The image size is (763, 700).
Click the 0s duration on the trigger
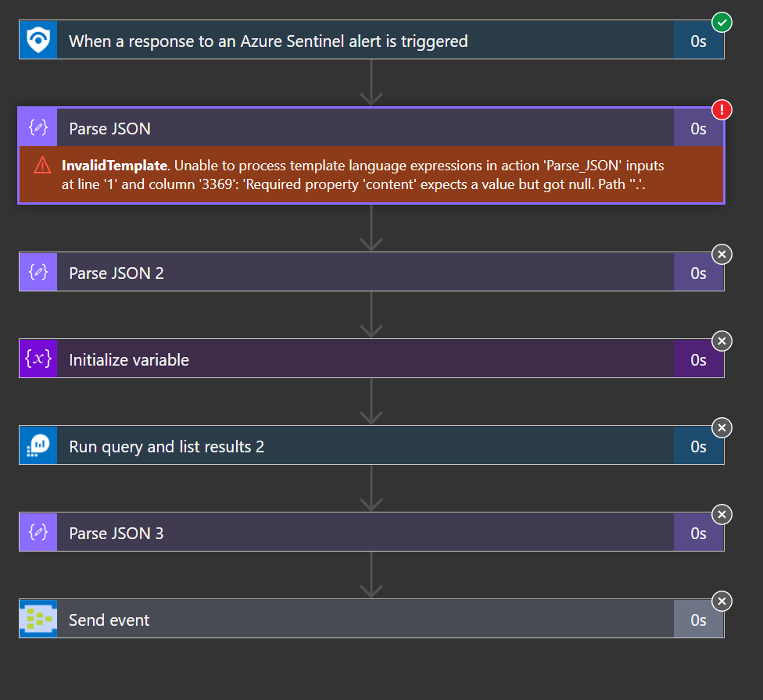point(698,41)
